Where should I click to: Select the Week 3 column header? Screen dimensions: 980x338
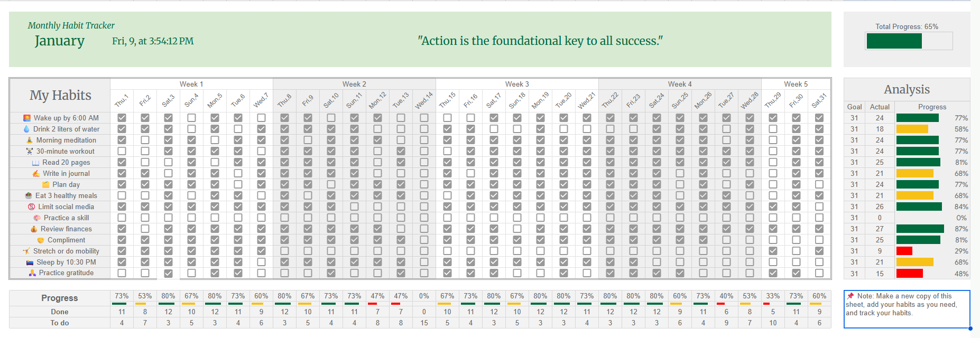point(516,84)
